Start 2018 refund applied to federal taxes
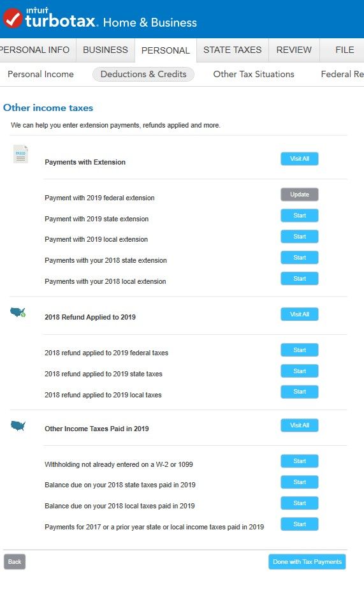Image resolution: width=364 pixels, height=590 pixels. [300, 350]
